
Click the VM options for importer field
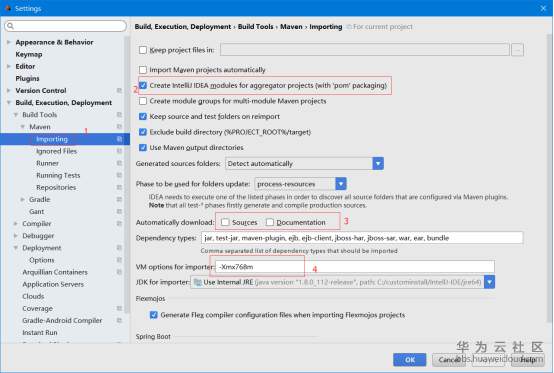tap(354, 267)
